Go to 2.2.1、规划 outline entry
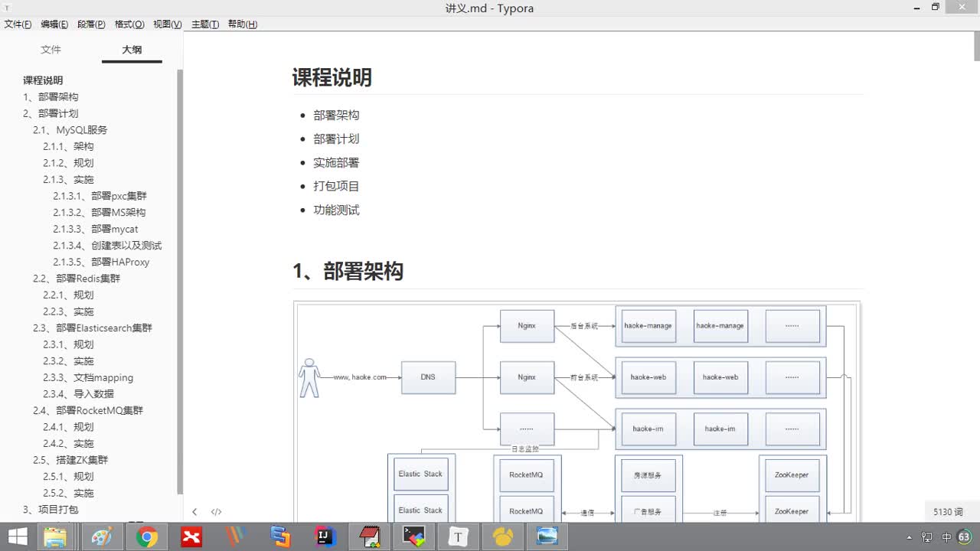980x551 pixels. coord(68,295)
